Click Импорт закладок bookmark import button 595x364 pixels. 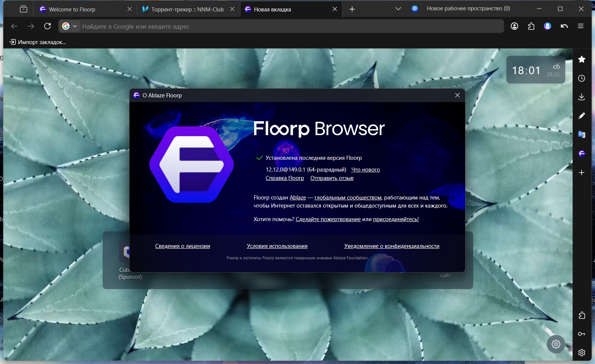click(x=38, y=42)
